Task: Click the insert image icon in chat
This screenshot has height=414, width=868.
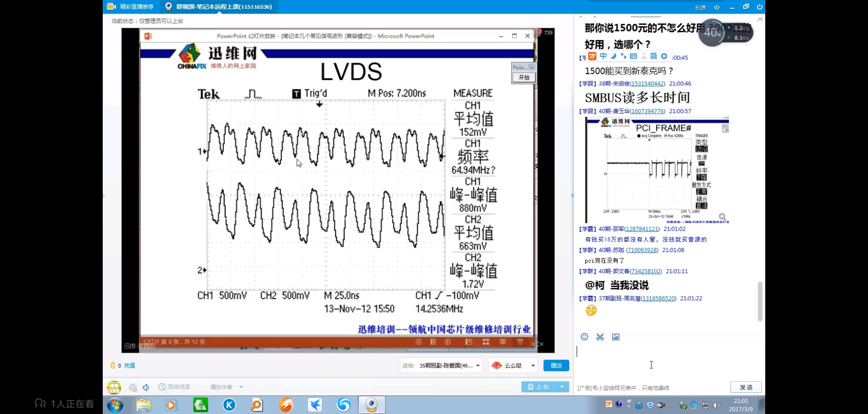Action: coord(616,337)
